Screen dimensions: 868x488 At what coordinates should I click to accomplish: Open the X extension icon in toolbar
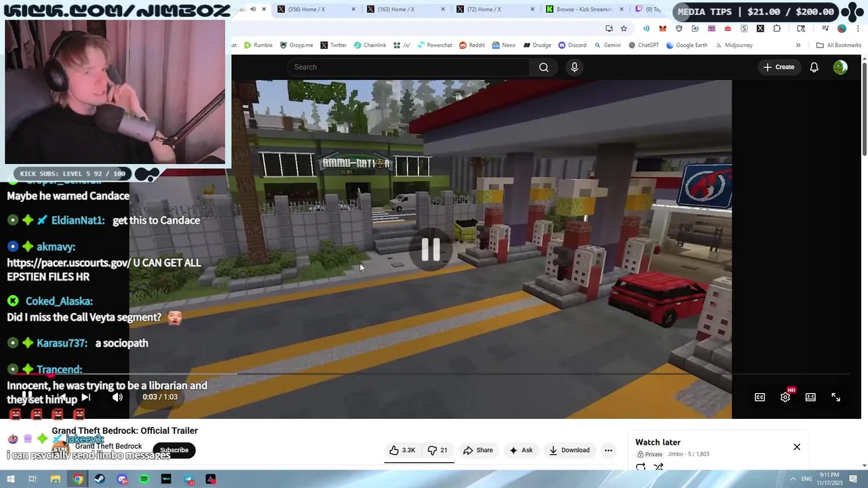point(760,28)
